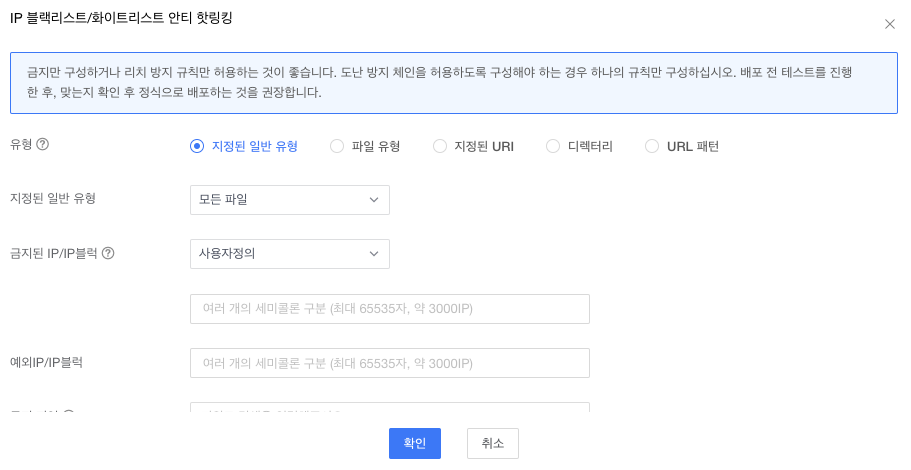Choose the 지정된 URI radio option

[440, 146]
